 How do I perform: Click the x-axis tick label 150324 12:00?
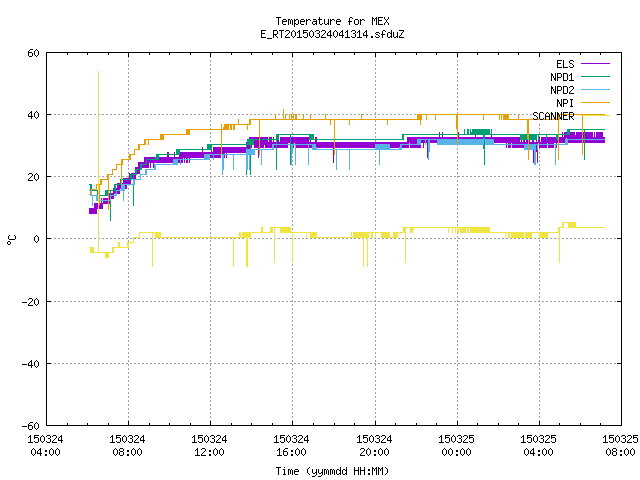[209, 446]
